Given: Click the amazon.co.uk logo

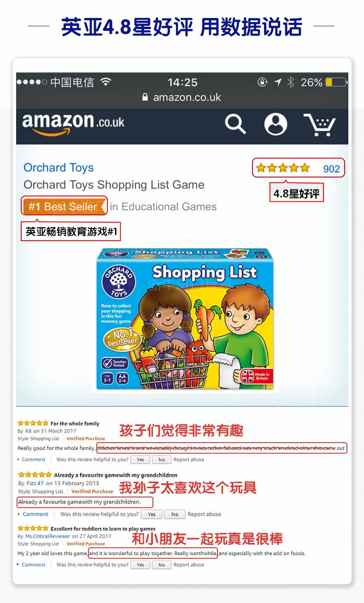Looking at the screenshot, I should point(73,124).
